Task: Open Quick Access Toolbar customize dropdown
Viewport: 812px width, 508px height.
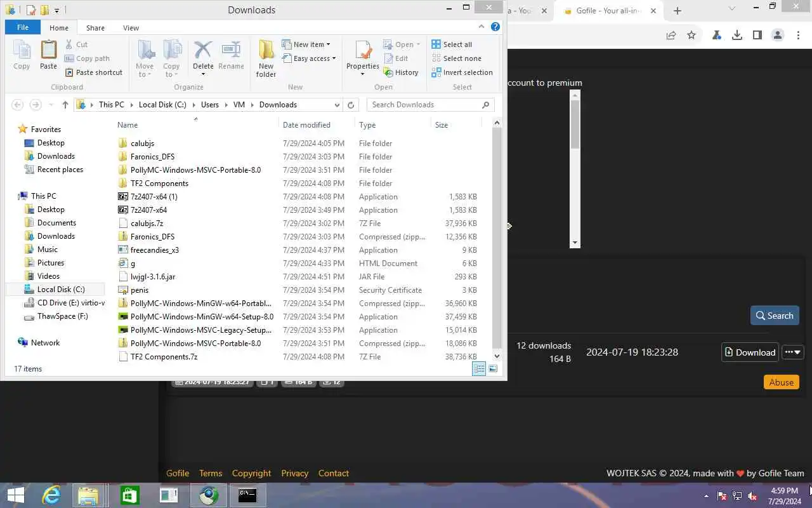Action: tap(56, 10)
